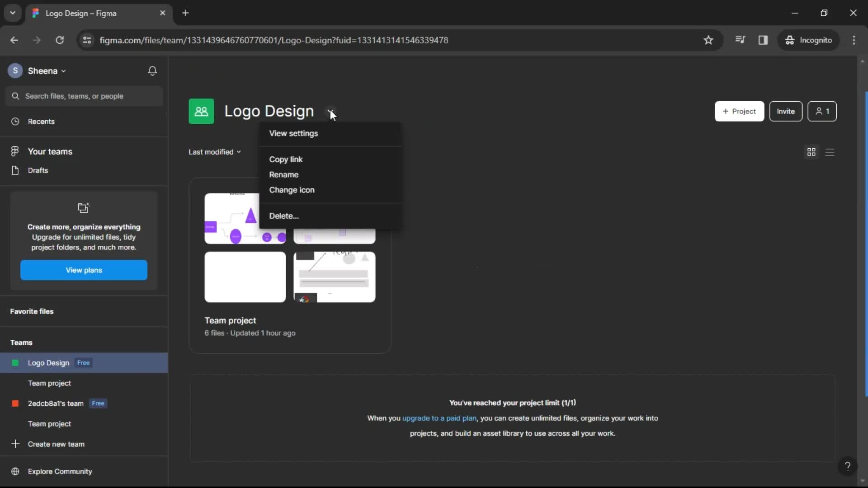Select Rename from the context menu
This screenshot has height=488, width=868.
(284, 174)
